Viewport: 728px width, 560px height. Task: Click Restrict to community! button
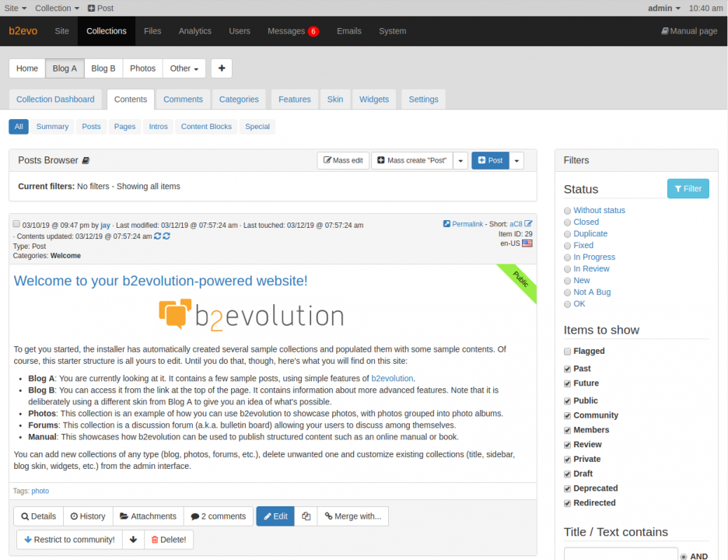coord(70,540)
